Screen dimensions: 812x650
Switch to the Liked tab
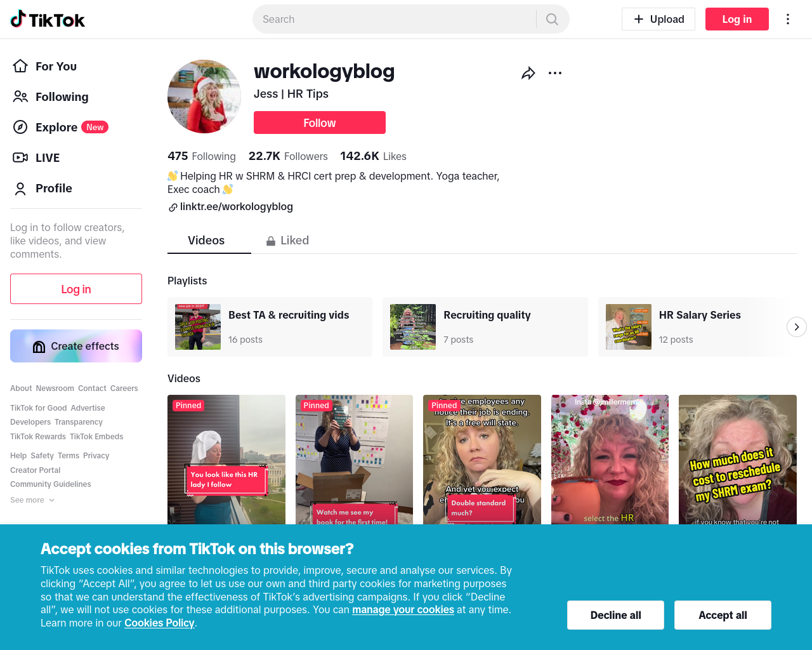[x=287, y=241]
